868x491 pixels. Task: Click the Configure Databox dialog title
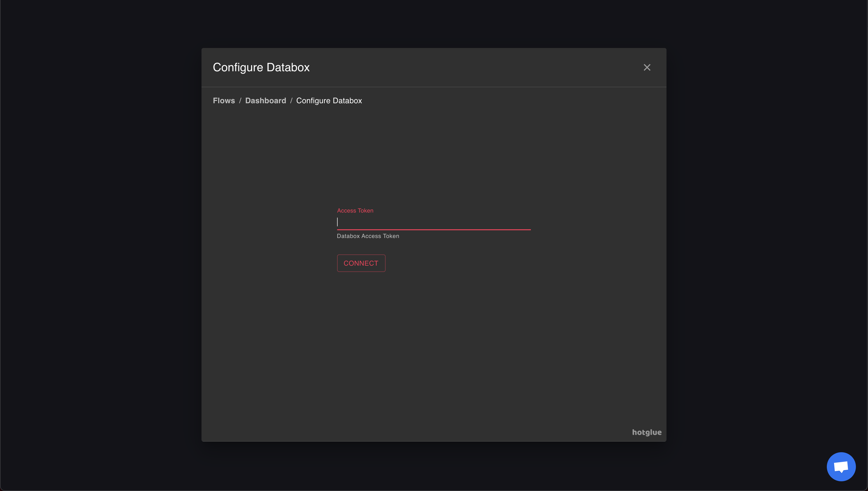click(261, 67)
